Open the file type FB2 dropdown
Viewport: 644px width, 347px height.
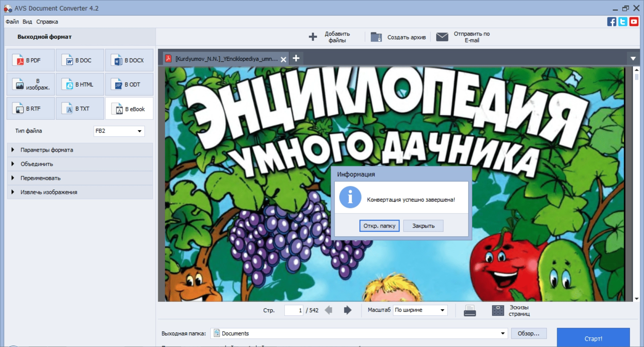pyautogui.click(x=119, y=131)
